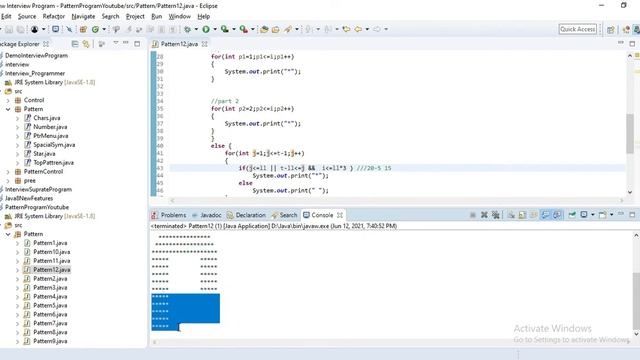Open the Refactor menu
Viewport: 640px width, 360px height.
[x=53, y=16]
